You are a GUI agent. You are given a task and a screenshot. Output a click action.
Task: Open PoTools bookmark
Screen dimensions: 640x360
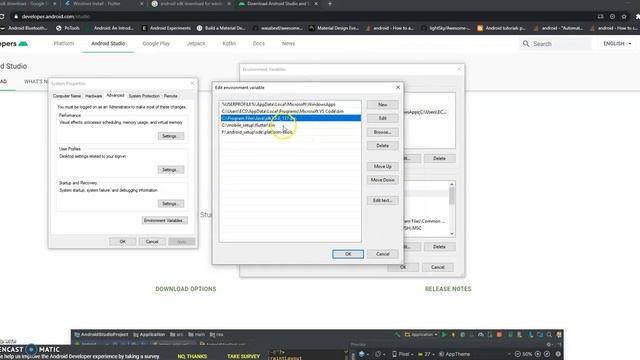click(x=68, y=28)
